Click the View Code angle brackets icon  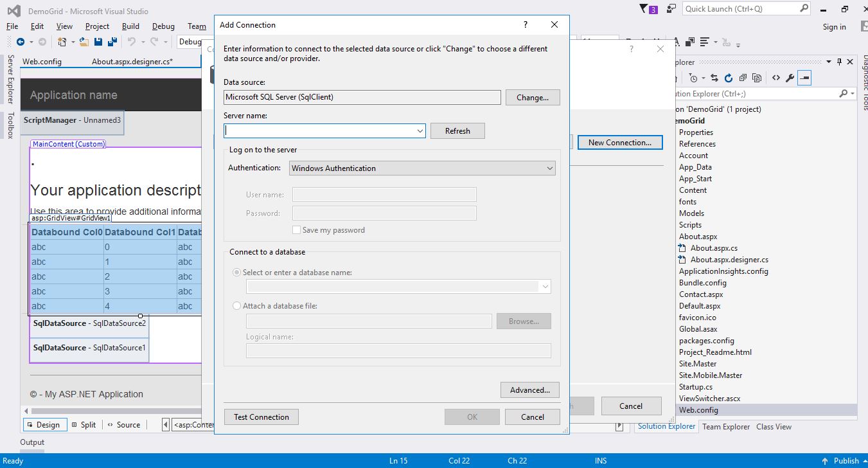775,78
